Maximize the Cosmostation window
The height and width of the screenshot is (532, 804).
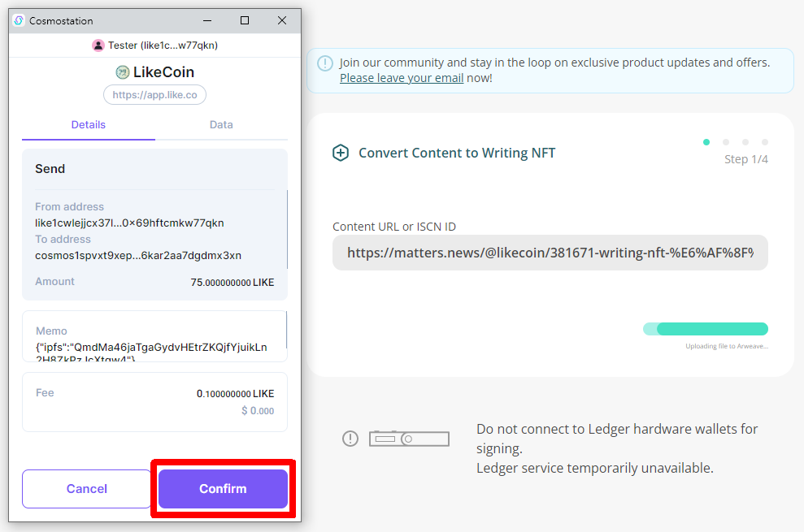245,20
